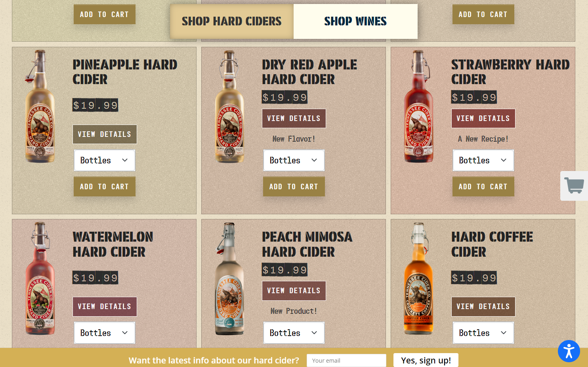Image resolution: width=588 pixels, height=367 pixels.
Task: Open the shopping cart icon
Action: coord(574,186)
